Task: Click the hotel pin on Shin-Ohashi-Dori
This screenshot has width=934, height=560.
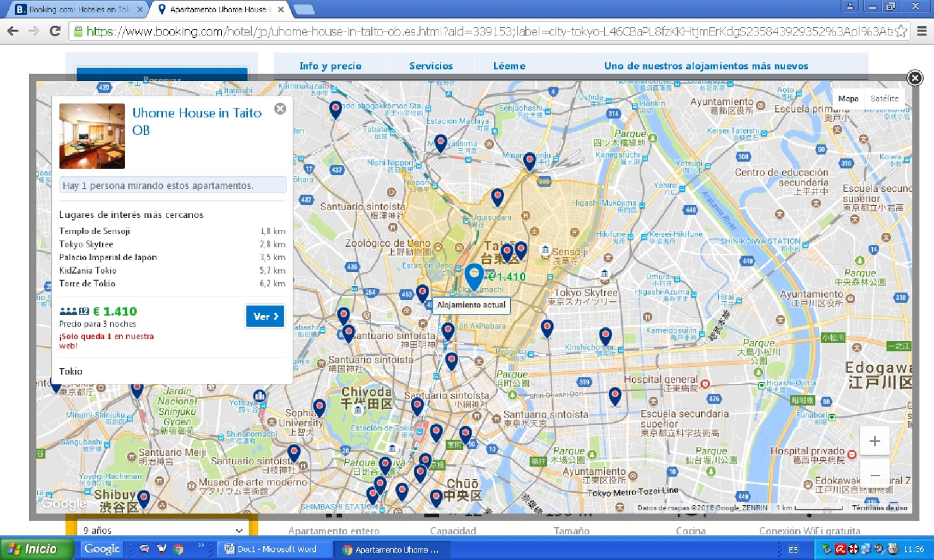Action: pos(615,395)
